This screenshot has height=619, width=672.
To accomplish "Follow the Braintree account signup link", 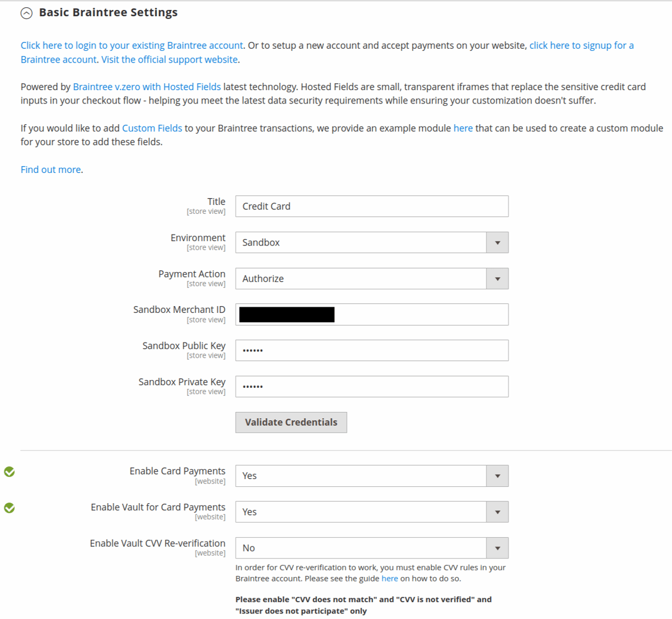I will click(x=581, y=45).
